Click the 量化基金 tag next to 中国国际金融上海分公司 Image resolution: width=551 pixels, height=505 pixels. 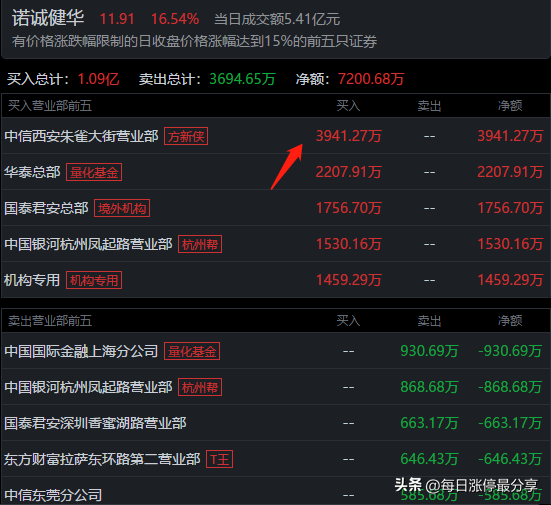pyautogui.click(x=192, y=351)
